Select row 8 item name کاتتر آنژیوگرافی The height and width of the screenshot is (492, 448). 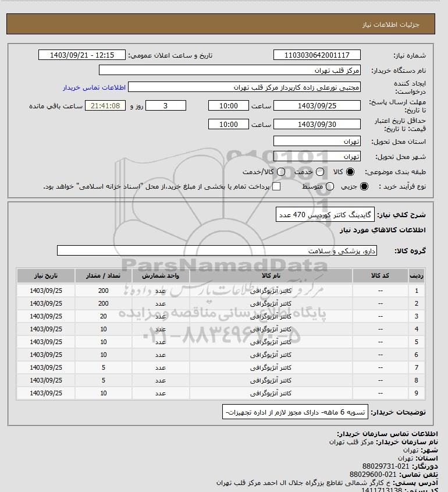click(271, 380)
